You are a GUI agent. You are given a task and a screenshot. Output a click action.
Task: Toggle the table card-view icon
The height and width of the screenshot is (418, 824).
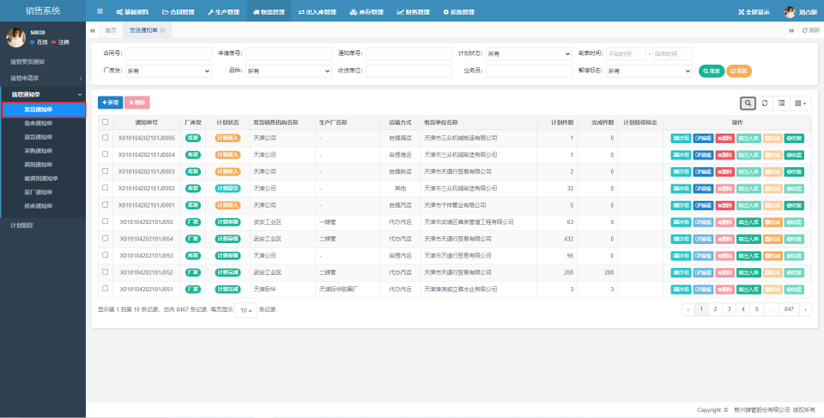click(x=781, y=103)
